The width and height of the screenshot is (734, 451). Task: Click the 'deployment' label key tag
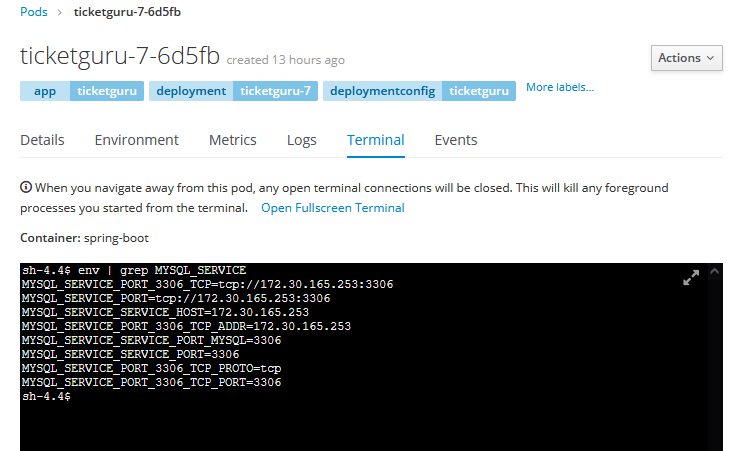pyautogui.click(x=191, y=91)
